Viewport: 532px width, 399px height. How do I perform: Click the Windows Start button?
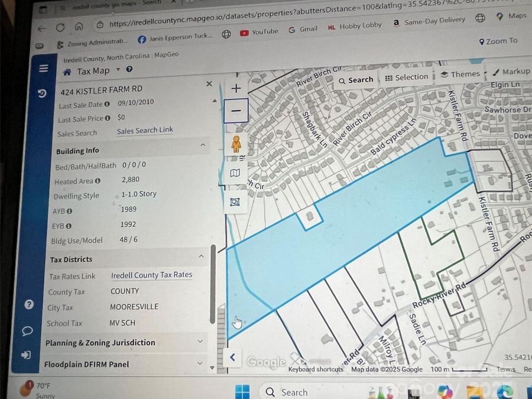coord(242,391)
